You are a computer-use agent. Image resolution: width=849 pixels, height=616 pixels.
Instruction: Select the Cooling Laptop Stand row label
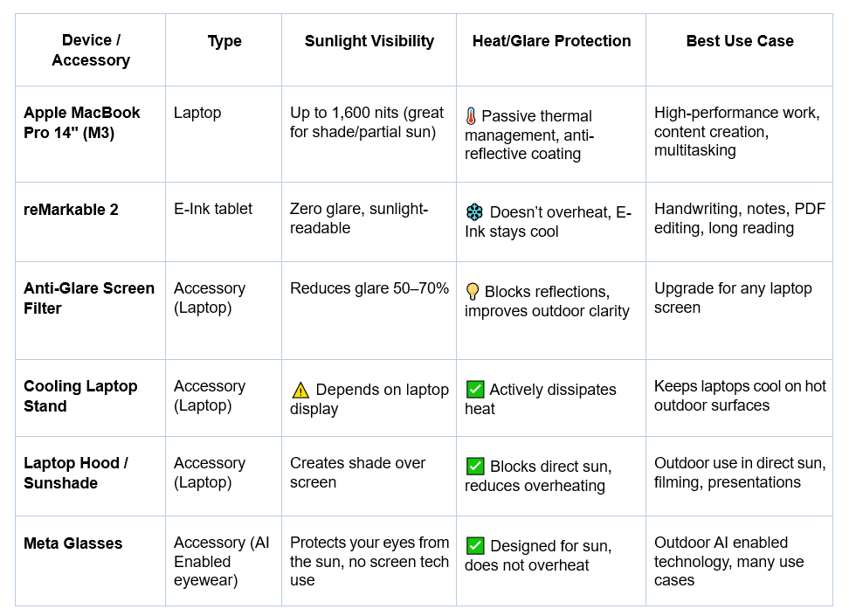click(x=80, y=396)
